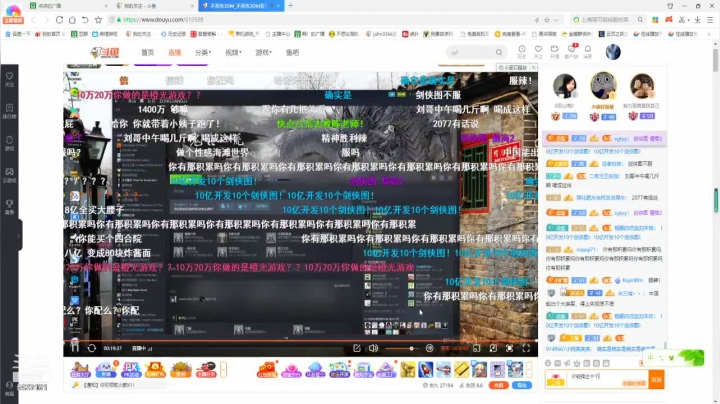
Task: Focus the browser address bar
Action: pos(321,20)
